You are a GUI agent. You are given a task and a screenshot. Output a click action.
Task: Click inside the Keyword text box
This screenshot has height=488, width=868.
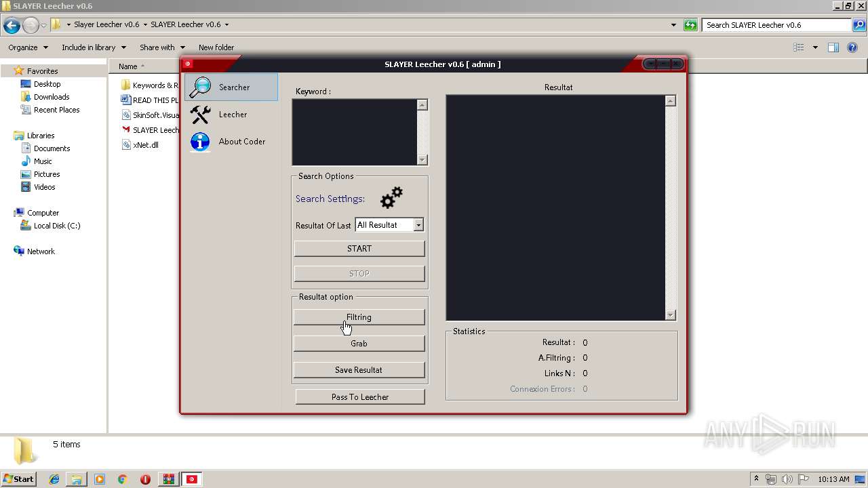coord(354,132)
